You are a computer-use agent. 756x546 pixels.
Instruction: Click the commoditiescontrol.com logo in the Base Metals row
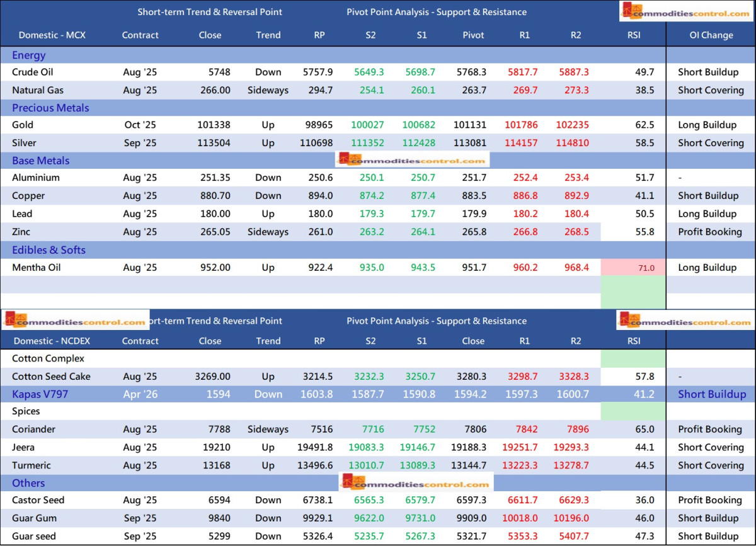(x=412, y=161)
